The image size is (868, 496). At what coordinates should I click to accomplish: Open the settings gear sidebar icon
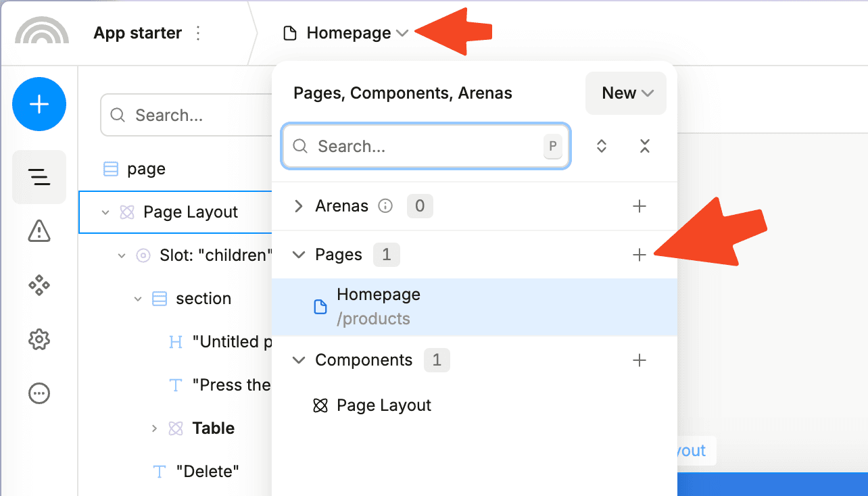39,339
